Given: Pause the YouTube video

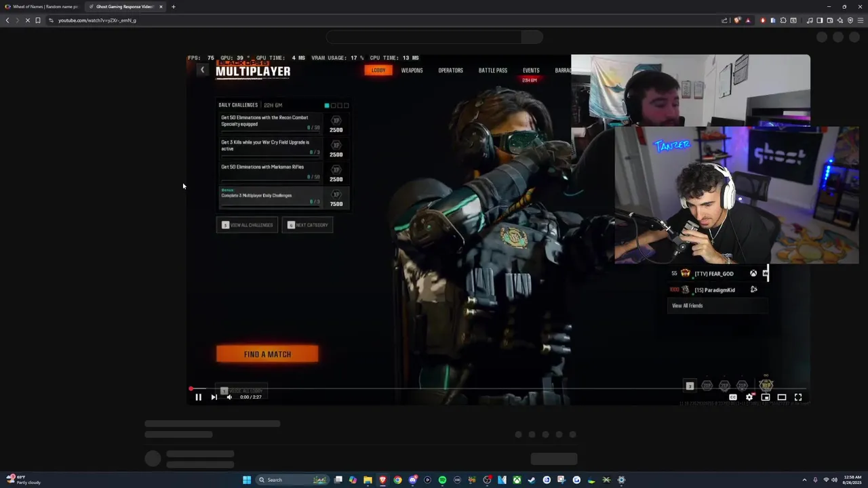Looking at the screenshot, I should pos(198,397).
